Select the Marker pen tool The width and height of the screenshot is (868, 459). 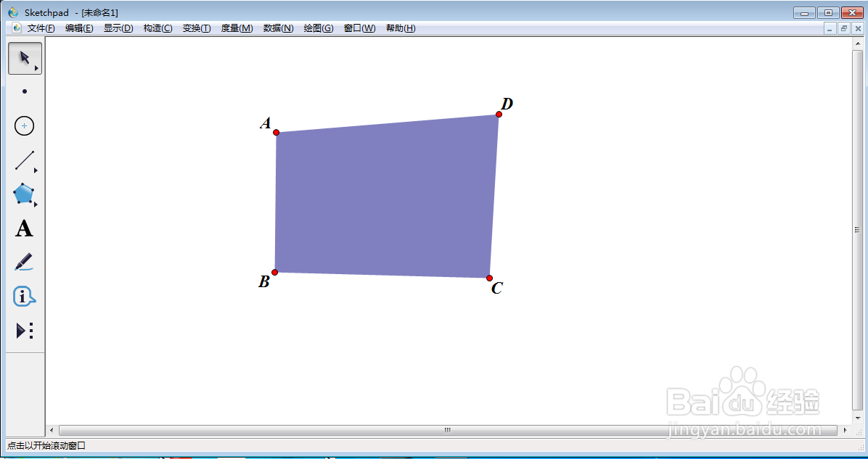23,262
